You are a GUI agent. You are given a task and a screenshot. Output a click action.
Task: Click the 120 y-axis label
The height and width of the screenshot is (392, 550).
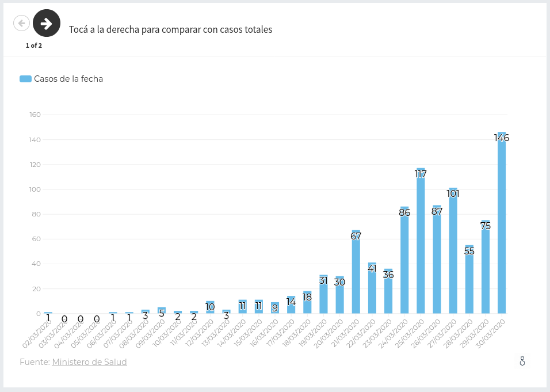click(35, 165)
